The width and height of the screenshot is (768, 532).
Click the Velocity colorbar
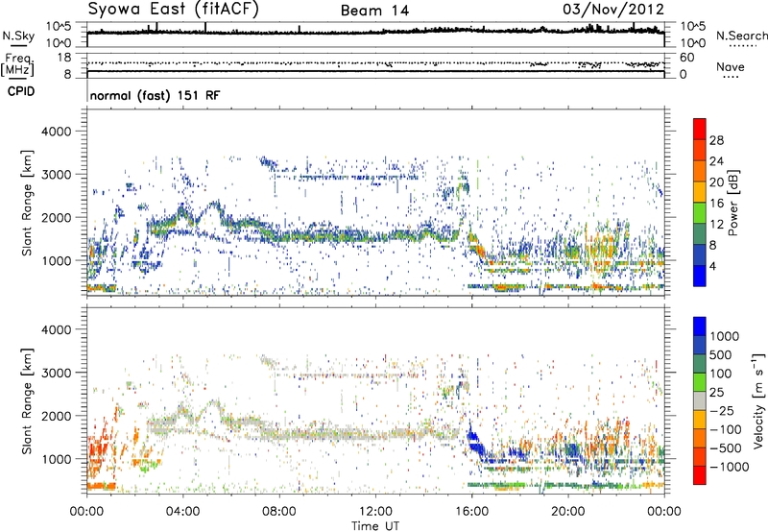click(700, 400)
